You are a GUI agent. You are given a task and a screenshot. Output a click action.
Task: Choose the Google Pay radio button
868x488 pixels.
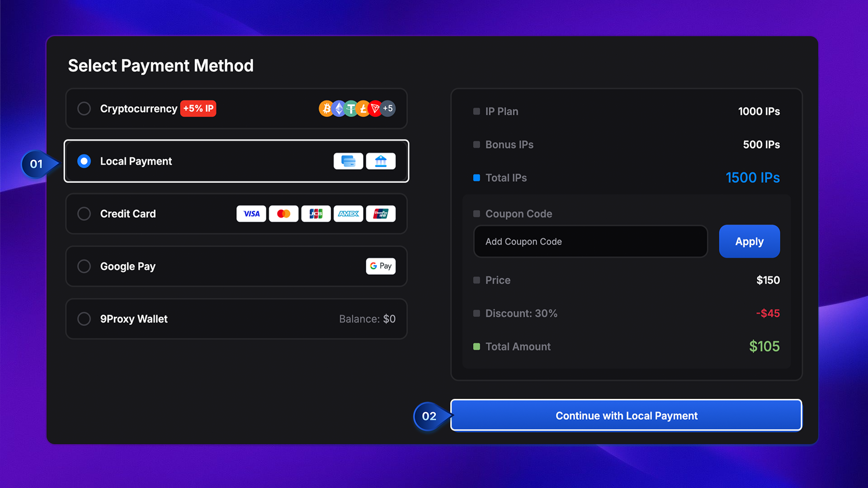coord(84,266)
